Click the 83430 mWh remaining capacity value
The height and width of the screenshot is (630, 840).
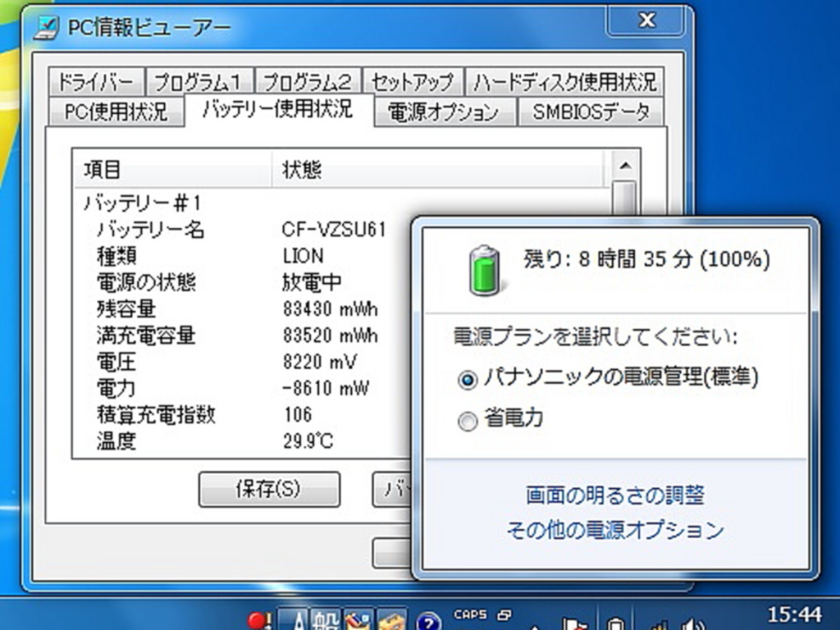331,309
